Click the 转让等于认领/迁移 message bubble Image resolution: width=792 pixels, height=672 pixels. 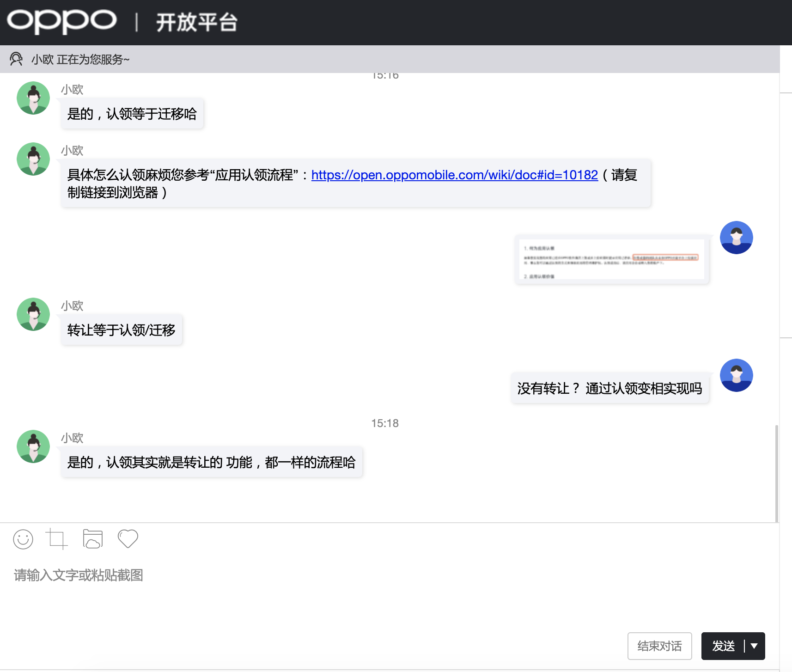pyautogui.click(x=122, y=330)
